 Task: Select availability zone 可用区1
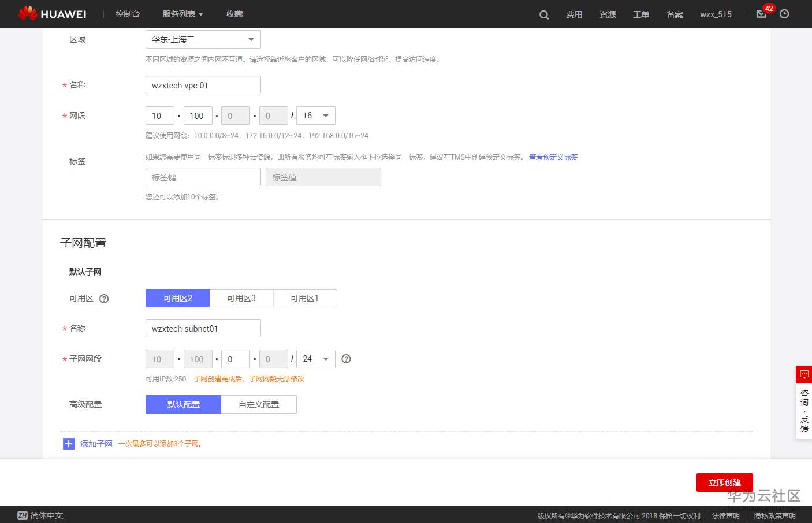[x=305, y=298]
